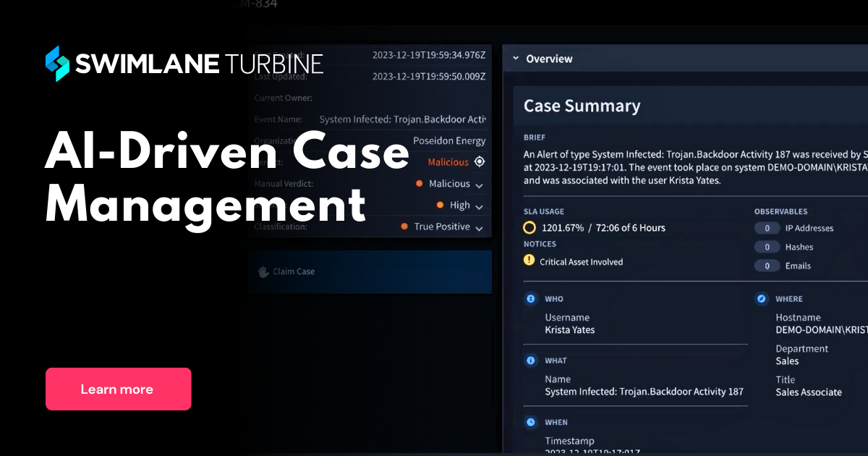Click the Hashes count badge
The width and height of the screenshot is (868, 456).
pos(767,247)
